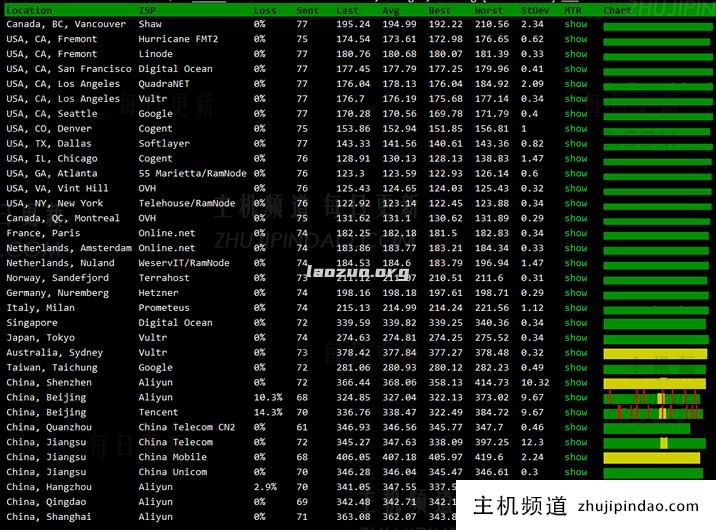Viewport: 716px width, 530px height.
Task: Open show link for Dallas Softlayer row
Action: [575, 144]
